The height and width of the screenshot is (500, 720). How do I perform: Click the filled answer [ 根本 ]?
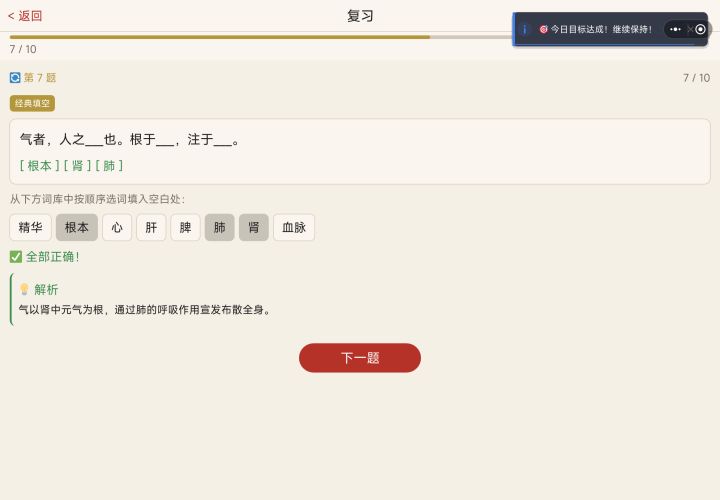pos(39,166)
